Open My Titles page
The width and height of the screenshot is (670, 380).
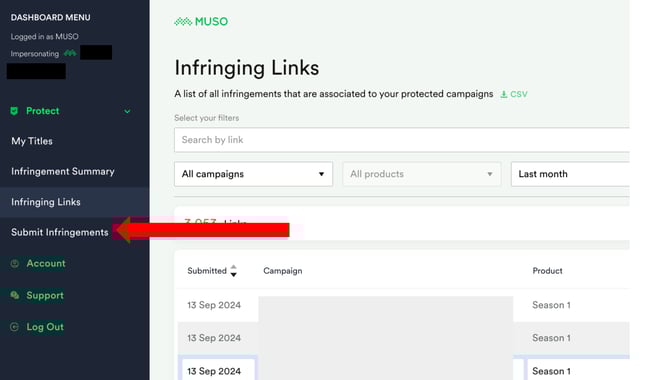pyautogui.click(x=32, y=141)
